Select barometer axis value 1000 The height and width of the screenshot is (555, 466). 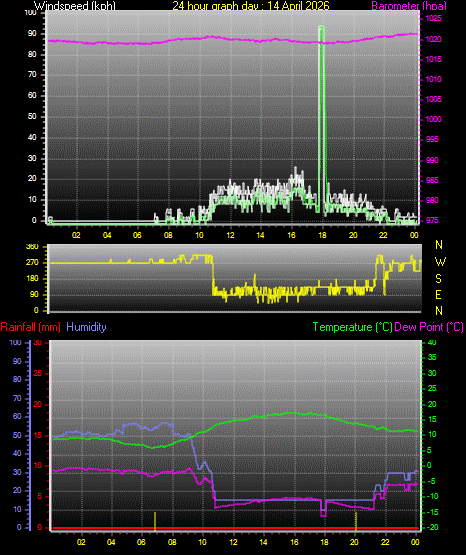pos(433,119)
